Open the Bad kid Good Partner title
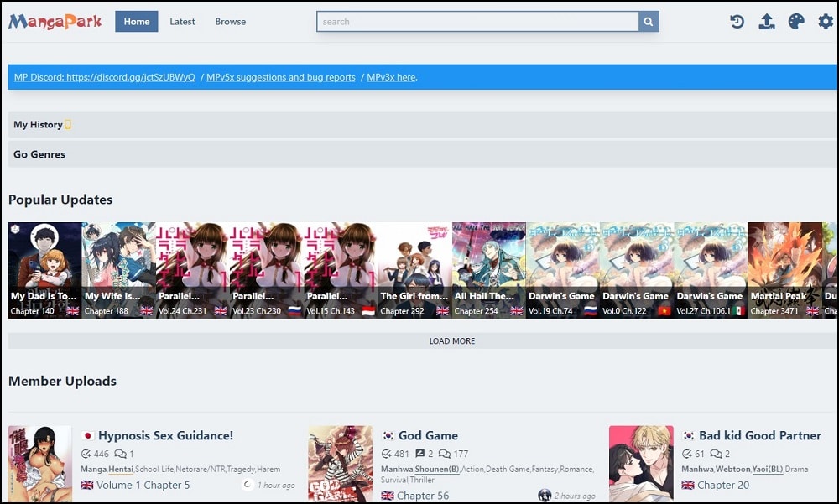The width and height of the screenshot is (839, 504). (x=760, y=435)
